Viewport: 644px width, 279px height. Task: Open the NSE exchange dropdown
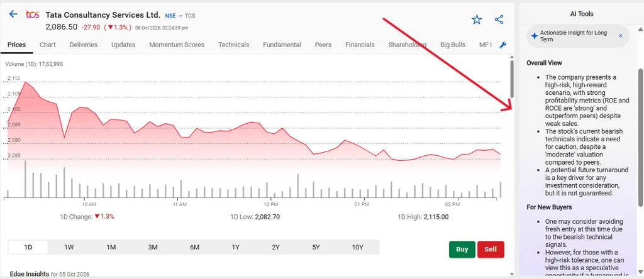click(x=174, y=16)
